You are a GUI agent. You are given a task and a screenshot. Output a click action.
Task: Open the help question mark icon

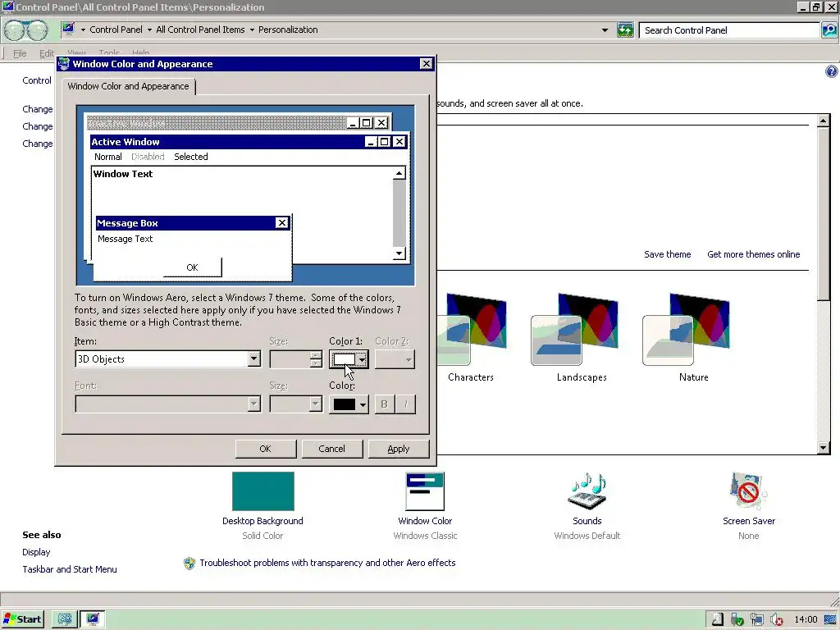[x=832, y=71]
